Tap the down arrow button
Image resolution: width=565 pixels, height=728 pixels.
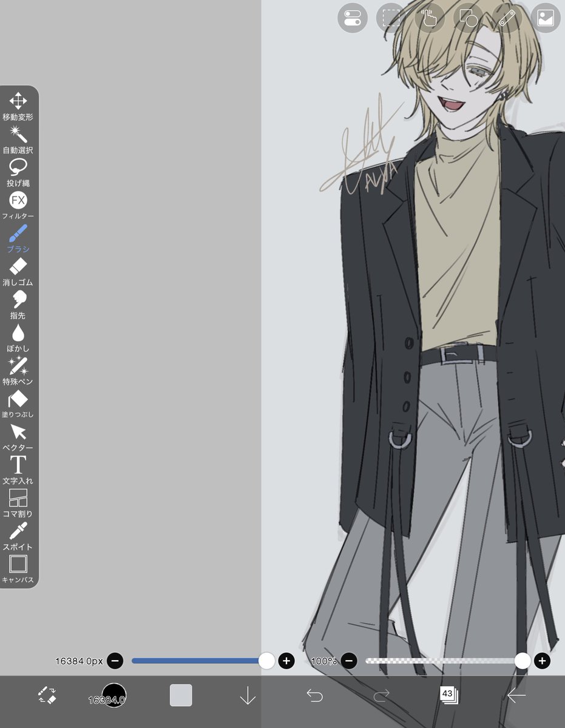tap(248, 696)
